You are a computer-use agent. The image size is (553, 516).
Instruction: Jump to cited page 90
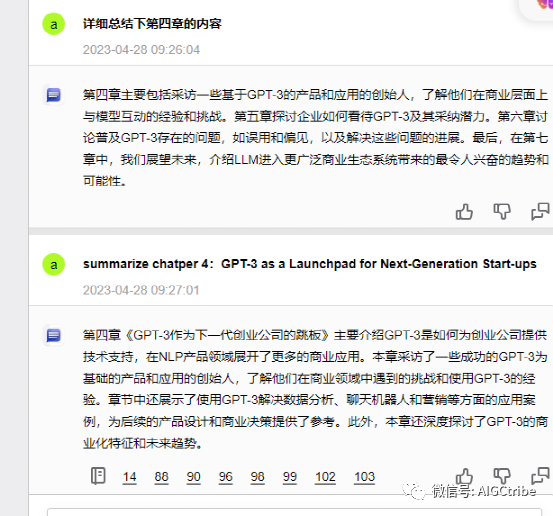[194, 477]
